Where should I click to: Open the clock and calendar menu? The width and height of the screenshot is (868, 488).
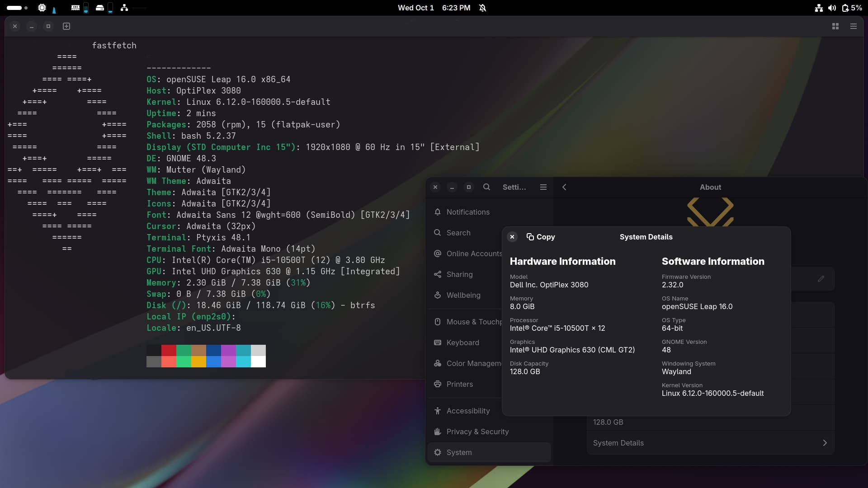(434, 8)
